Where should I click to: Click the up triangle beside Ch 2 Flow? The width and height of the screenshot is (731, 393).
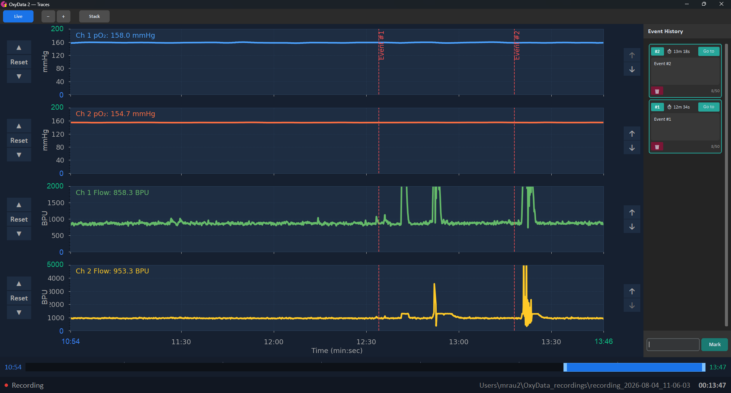(x=19, y=283)
